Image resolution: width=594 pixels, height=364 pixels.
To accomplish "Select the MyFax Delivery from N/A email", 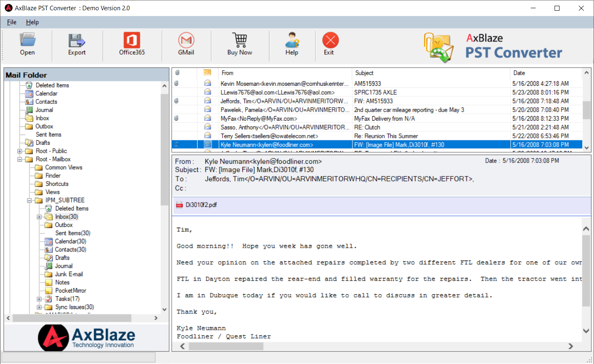I will [x=377, y=118].
